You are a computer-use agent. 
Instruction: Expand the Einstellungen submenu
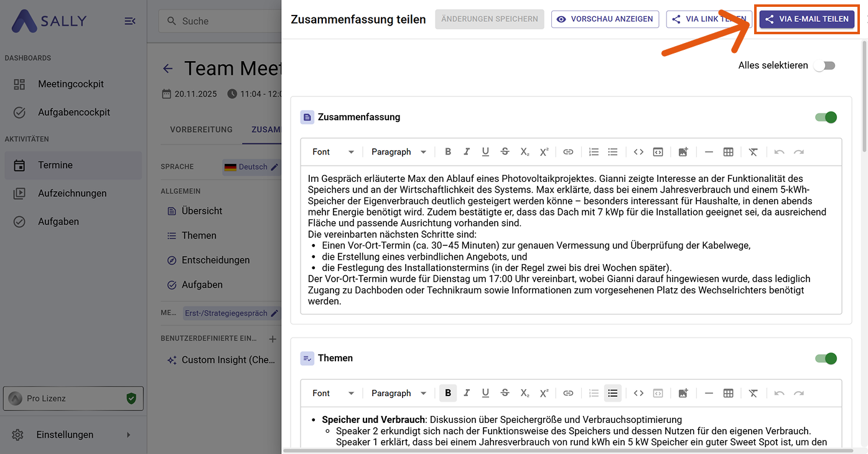click(129, 435)
